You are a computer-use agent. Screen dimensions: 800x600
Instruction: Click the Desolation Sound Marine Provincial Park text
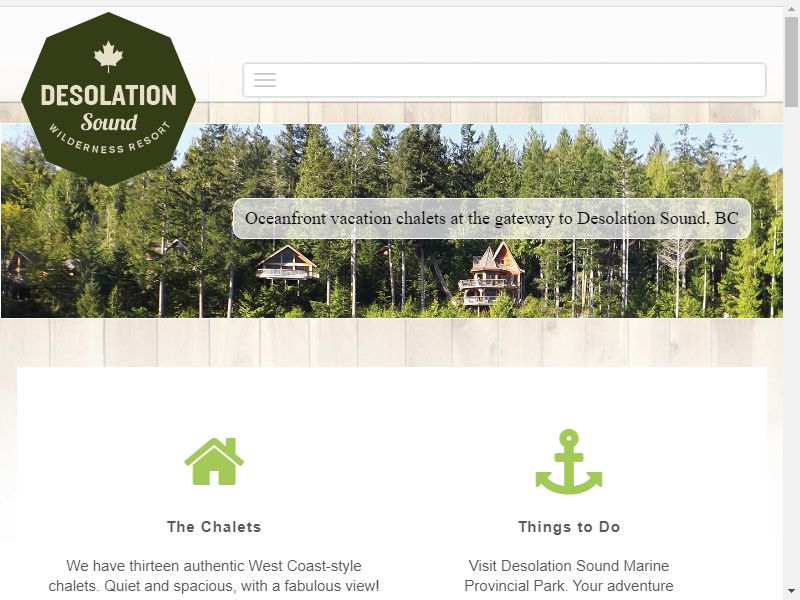tap(569, 576)
